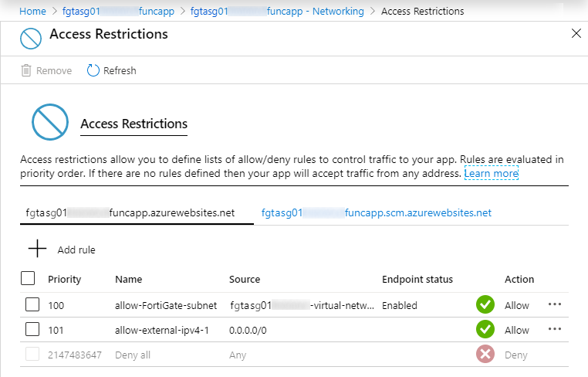Open the funcapp - Networking breadcrumb
The width and height of the screenshot is (588, 377).
click(277, 12)
